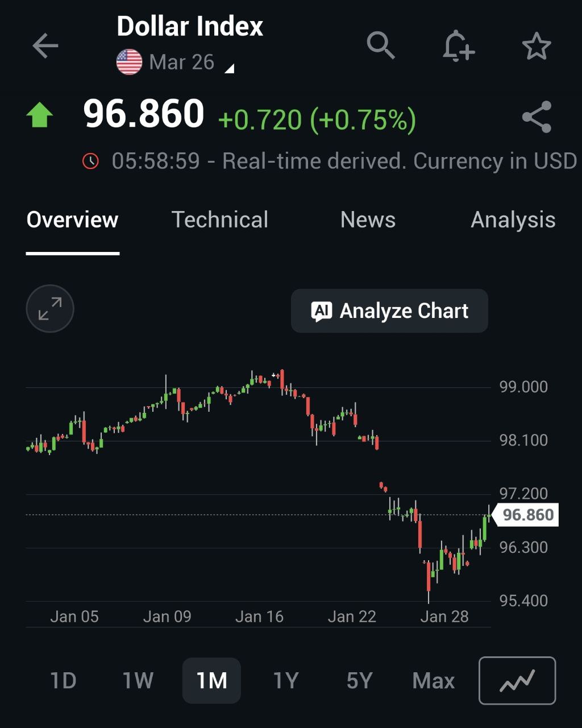This screenshot has height=728, width=582.
Task: Choose the 1Y chart range
Action: coord(285,680)
